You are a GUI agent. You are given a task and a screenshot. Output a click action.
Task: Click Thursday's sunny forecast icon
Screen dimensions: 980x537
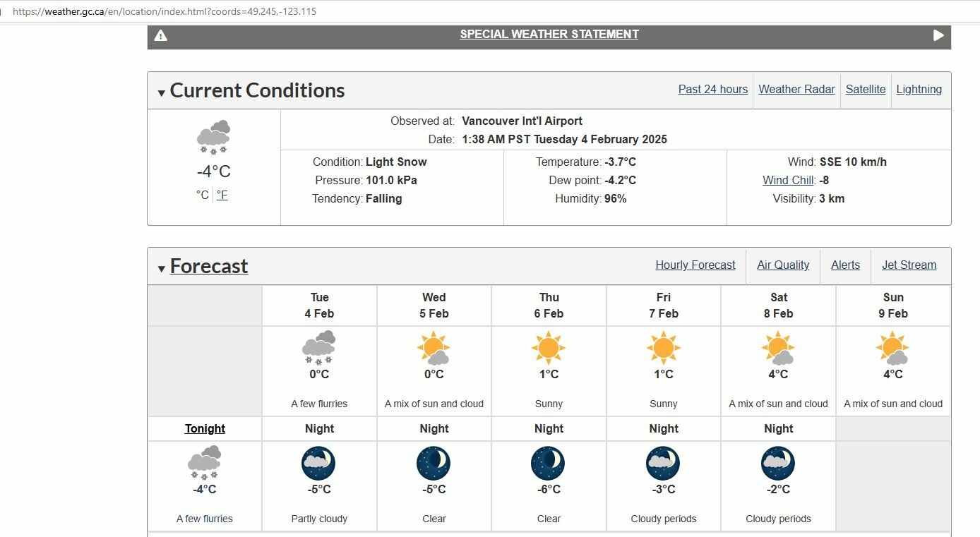point(549,347)
